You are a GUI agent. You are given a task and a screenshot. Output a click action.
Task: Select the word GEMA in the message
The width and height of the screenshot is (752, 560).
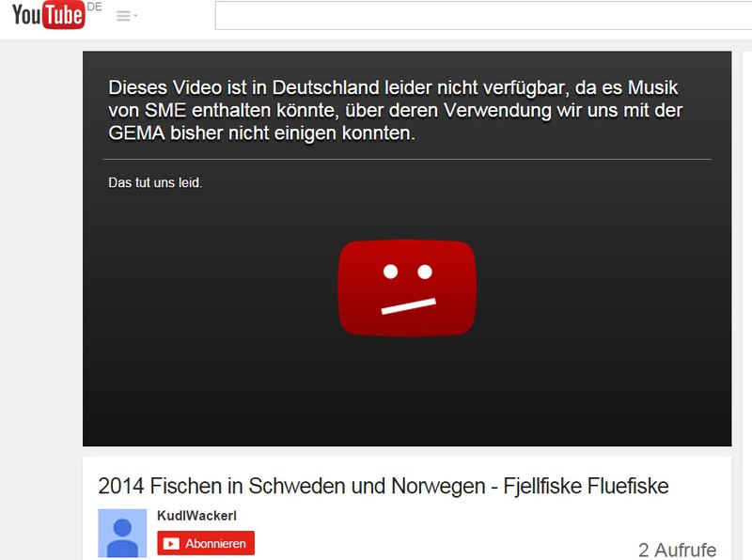coord(136,132)
